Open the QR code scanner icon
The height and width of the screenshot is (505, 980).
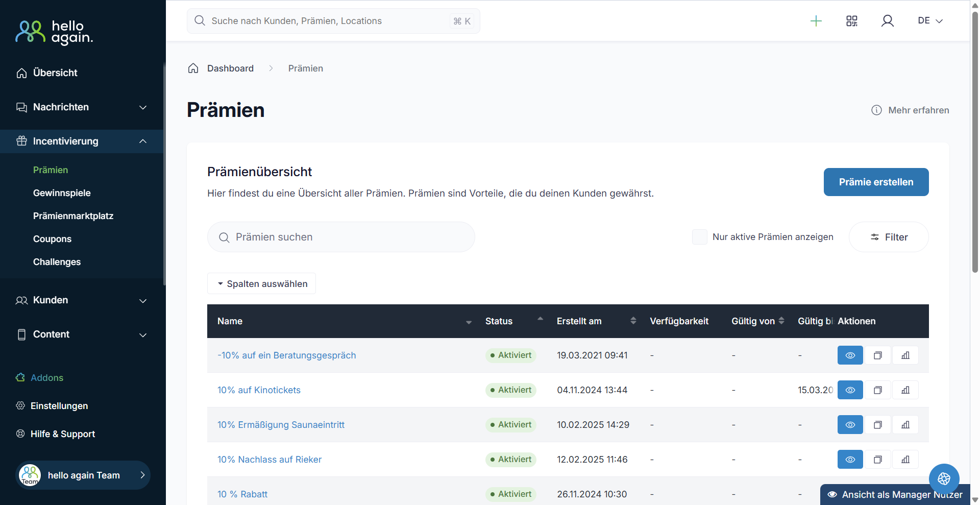coord(852,21)
